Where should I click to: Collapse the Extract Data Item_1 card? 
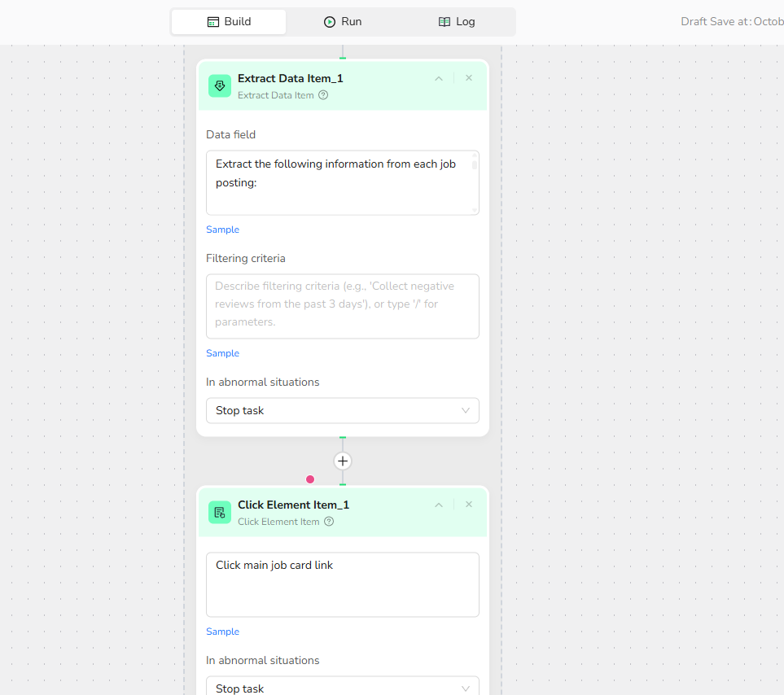pyautogui.click(x=439, y=79)
